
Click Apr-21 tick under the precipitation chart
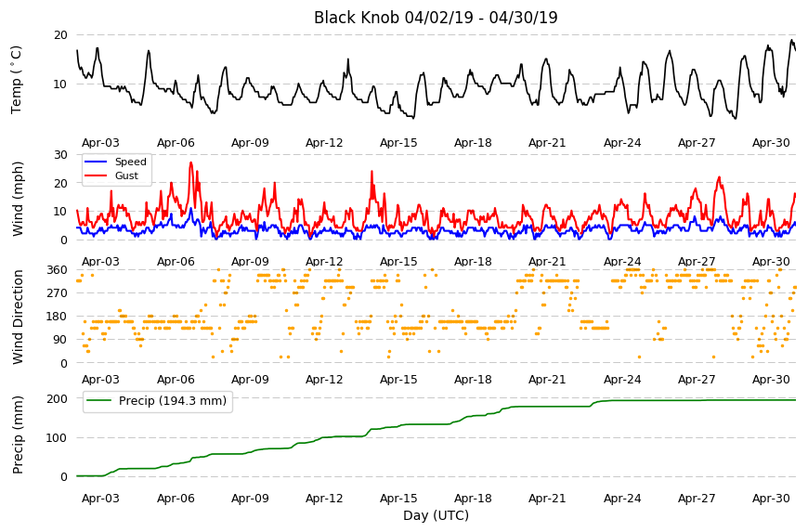pyautogui.click(x=547, y=499)
